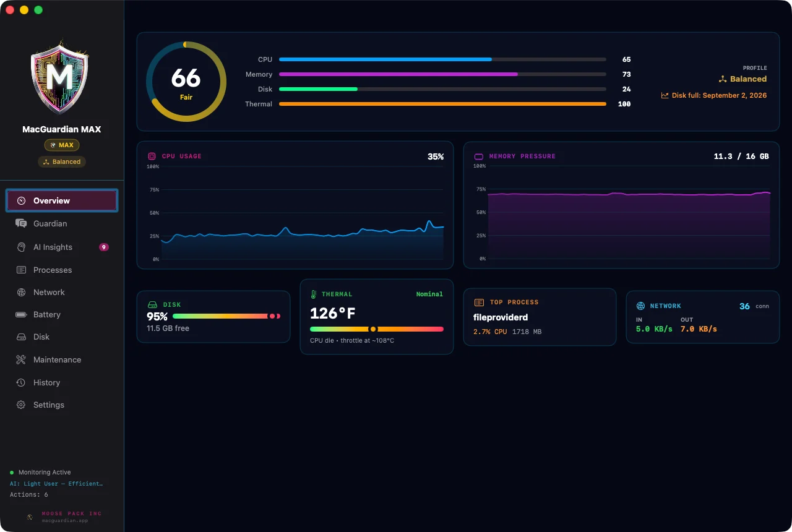Click the temperature gradient bar in THERMAL card
Viewport: 792px width, 532px height.
pos(377,329)
